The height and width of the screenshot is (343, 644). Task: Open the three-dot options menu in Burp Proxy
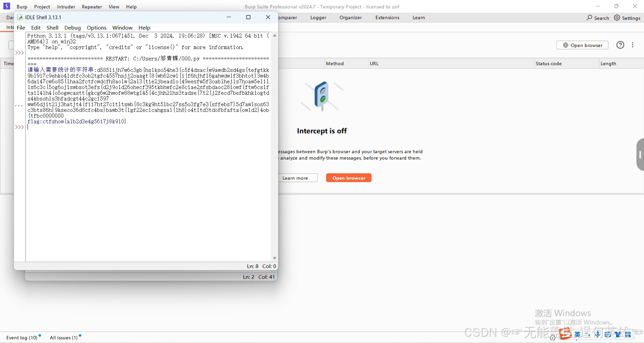click(633, 45)
